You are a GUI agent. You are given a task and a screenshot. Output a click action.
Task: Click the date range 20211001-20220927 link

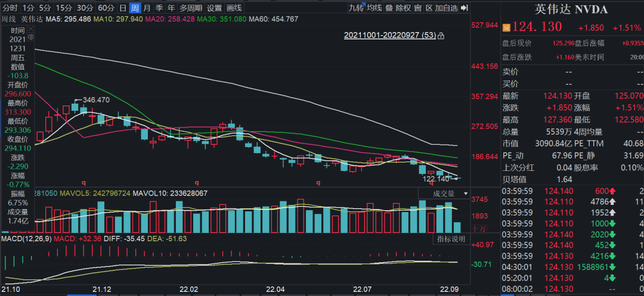coord(390,36)
